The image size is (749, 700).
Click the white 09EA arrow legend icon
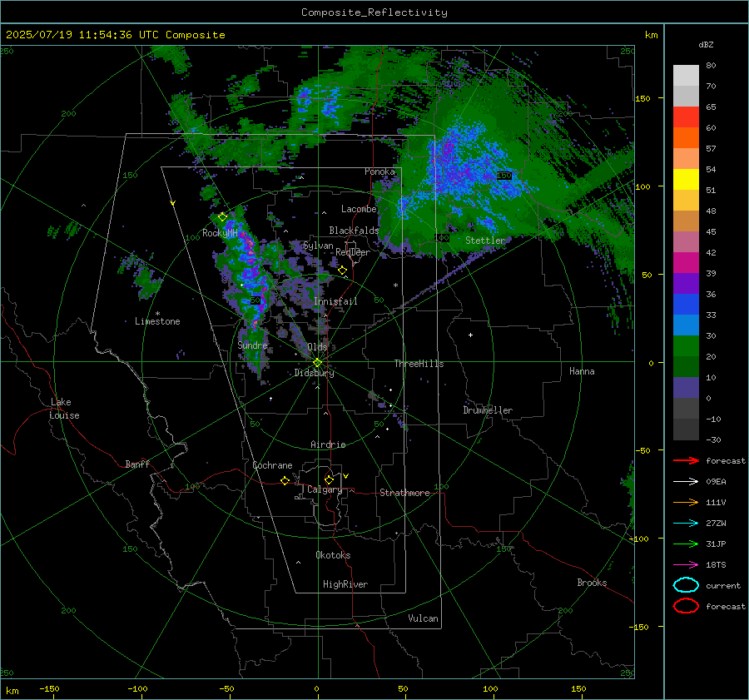click(x=686, y=482)
